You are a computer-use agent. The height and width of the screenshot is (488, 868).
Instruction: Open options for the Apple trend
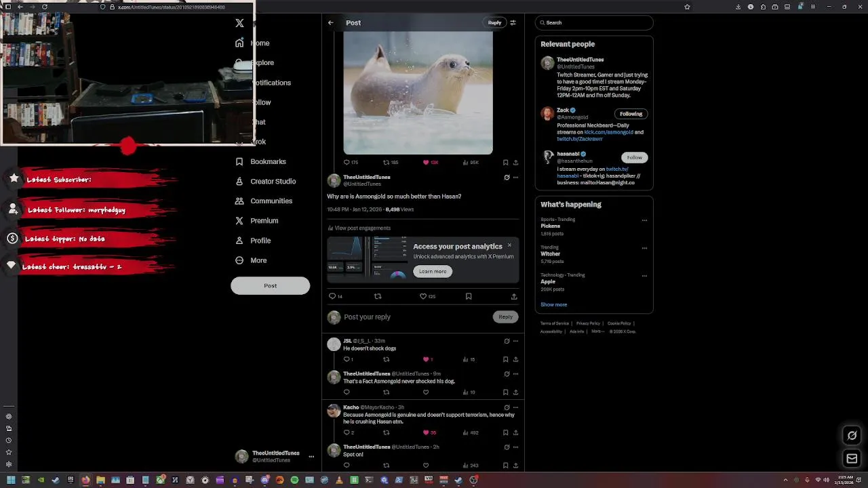pyautogui.click(x=644, y=276)
